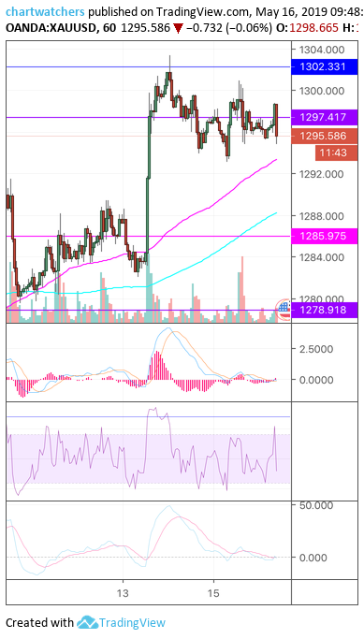The image size is (364, 639).
Task: Click the red down-arrow change indicator
Action: [177, 28]
